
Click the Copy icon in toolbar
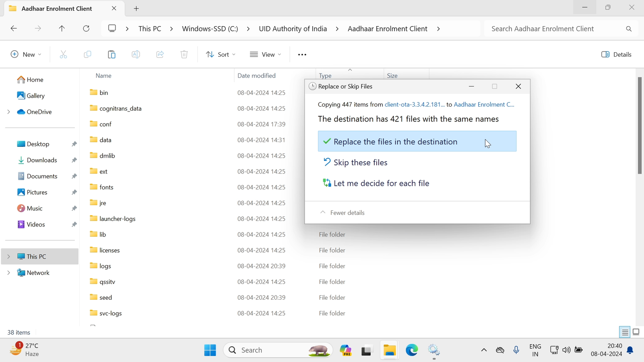coord(87,54)
